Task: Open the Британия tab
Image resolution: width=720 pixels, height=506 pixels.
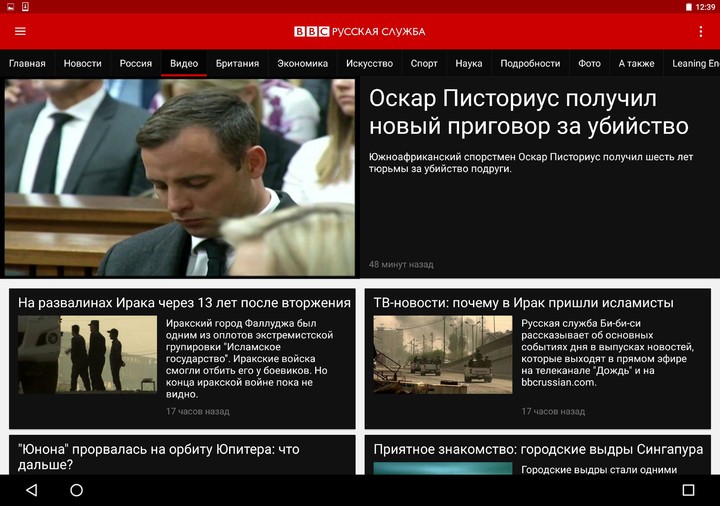Action: pos(237,63)
